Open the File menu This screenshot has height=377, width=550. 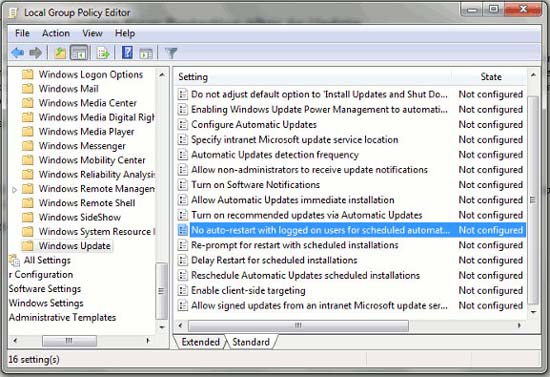click(x=22, y=33)
